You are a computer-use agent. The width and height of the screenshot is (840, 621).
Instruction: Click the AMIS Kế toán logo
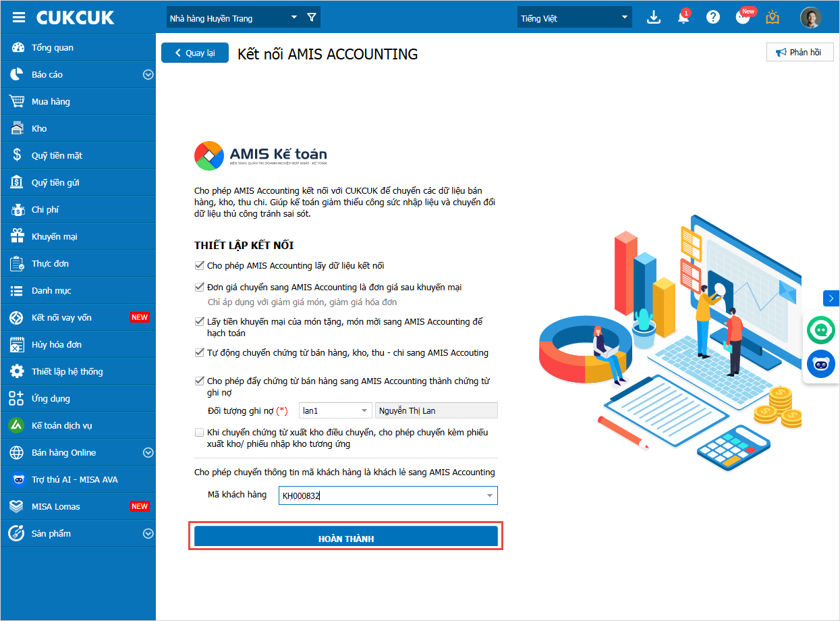(x=261, y=155)
